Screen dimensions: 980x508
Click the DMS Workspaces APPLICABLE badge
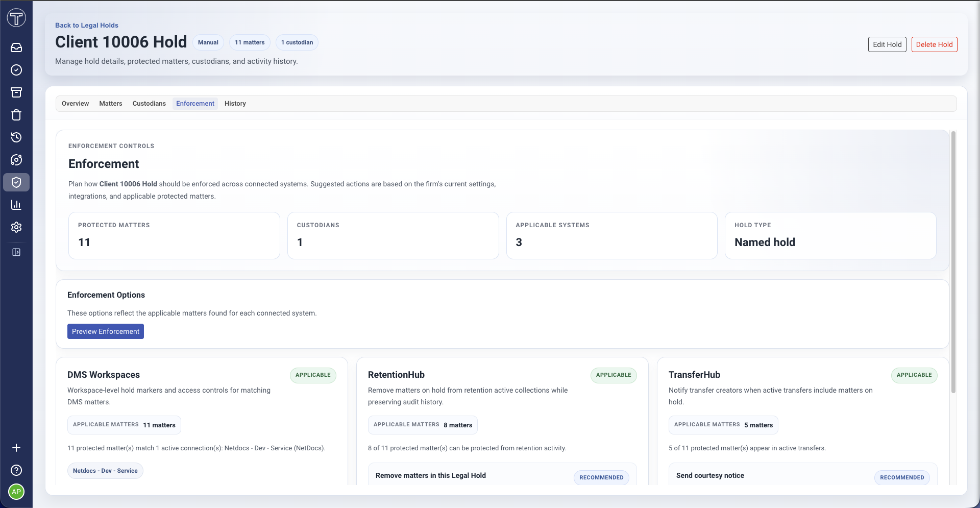tap(313, 375)
